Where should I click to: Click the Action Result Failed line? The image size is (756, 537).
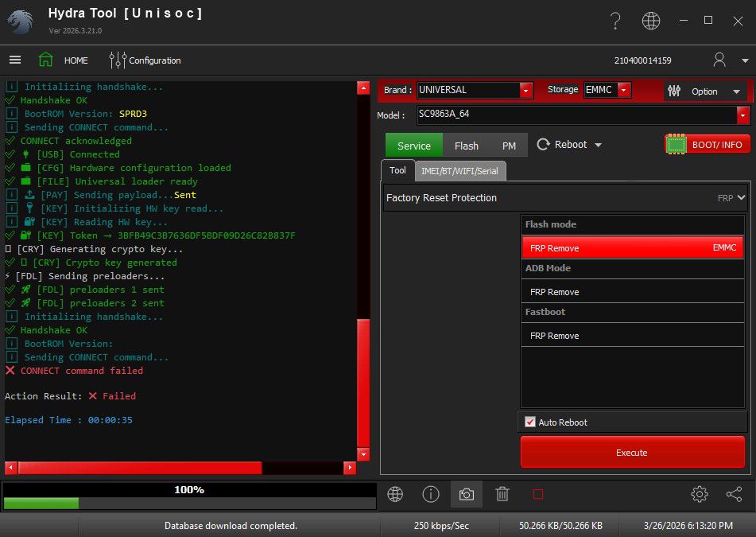coord(71,395)
